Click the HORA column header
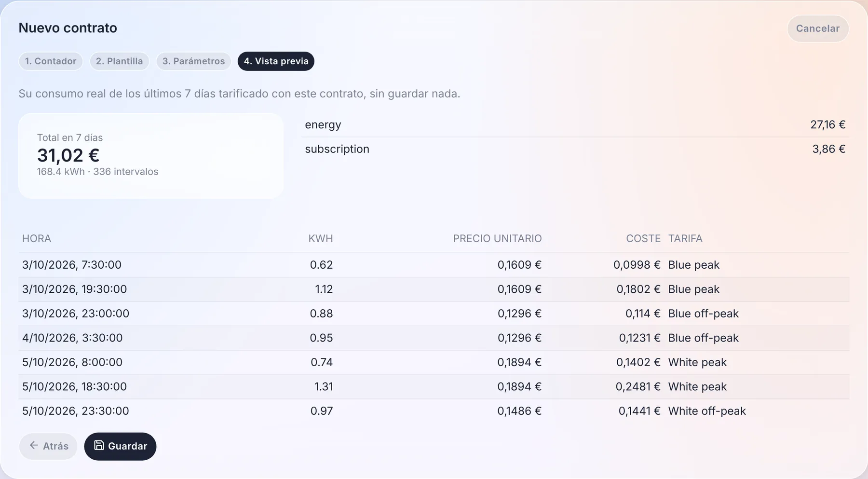The height and width of the screenshot is (479, 868). click(37, 238)
